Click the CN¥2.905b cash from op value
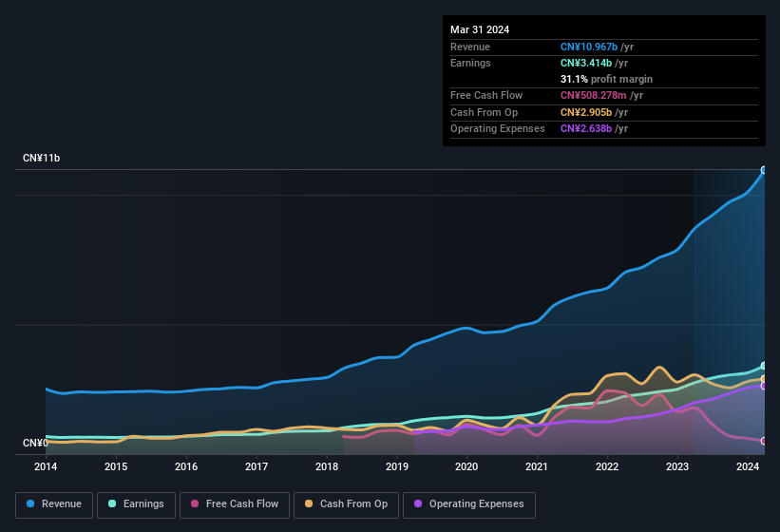The image size is (780, 532). pos(586,112)
